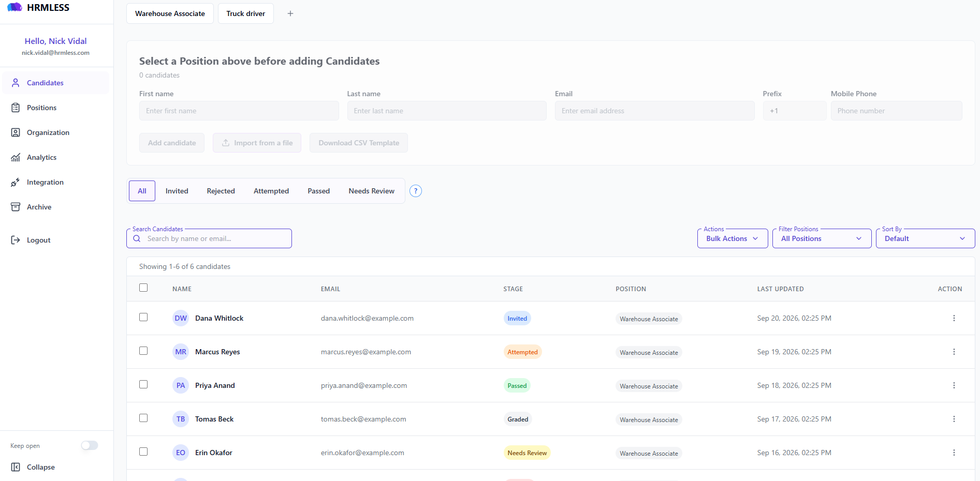
Task: Open the Analytics chart icon
Action: point(16,157)
